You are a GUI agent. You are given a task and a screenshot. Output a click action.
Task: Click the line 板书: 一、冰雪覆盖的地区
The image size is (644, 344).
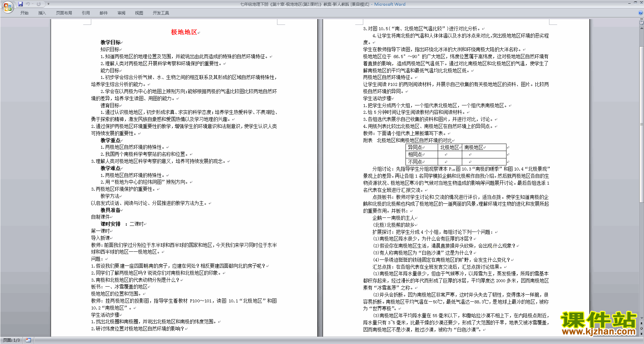(119, 287)
